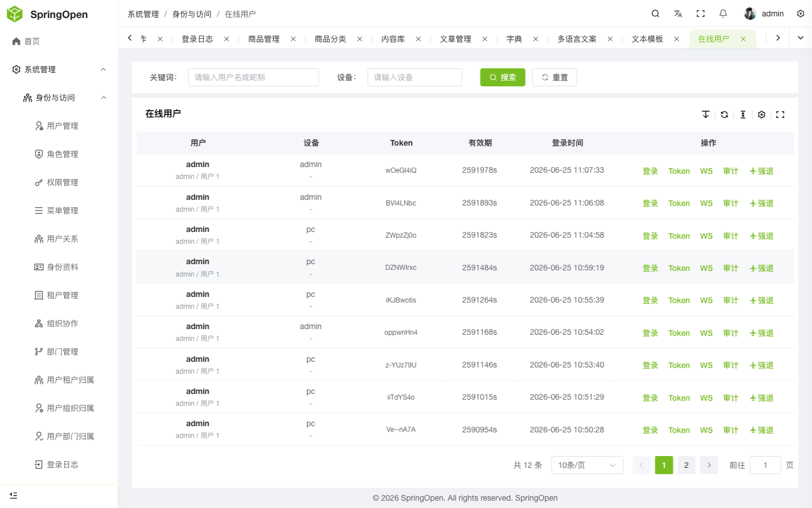Click the green 搜索 button
This screenshot has width=812, height=508.
(x=502, y=77)
